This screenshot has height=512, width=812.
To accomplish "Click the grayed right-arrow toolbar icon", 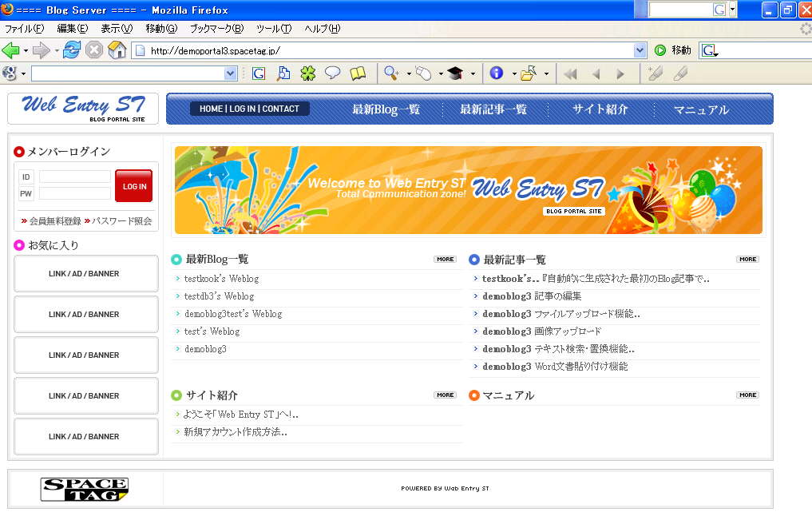I will pyautogui.click(x=620, y=74).
